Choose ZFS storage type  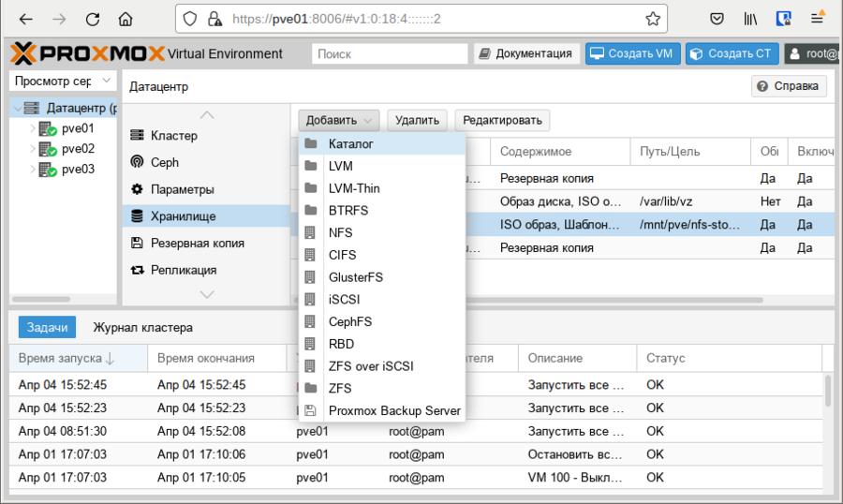point(382,389)
